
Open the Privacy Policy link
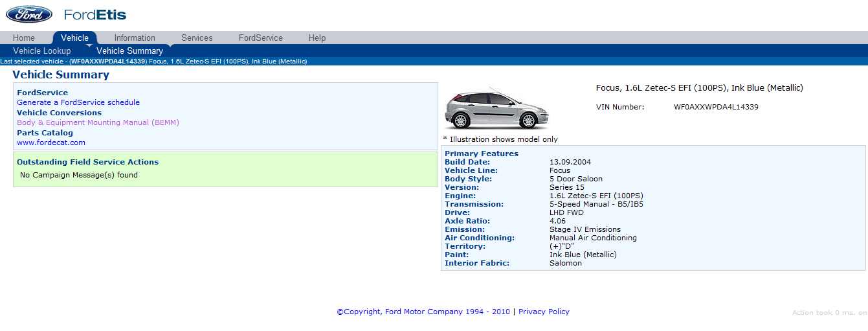[x=544, y=312]
